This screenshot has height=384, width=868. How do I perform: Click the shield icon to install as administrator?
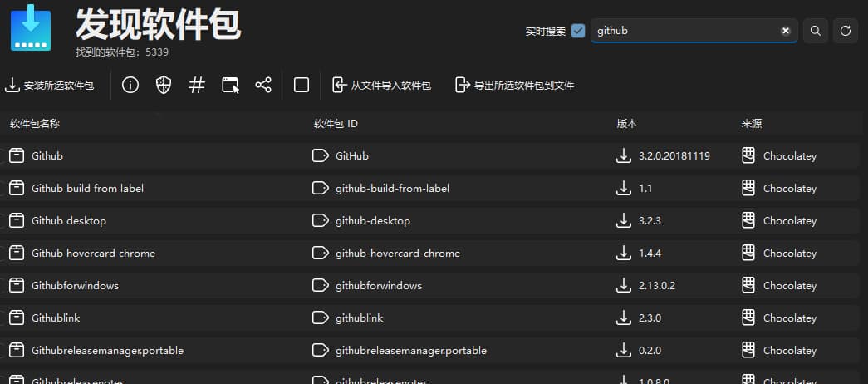[x=164, y=85]
